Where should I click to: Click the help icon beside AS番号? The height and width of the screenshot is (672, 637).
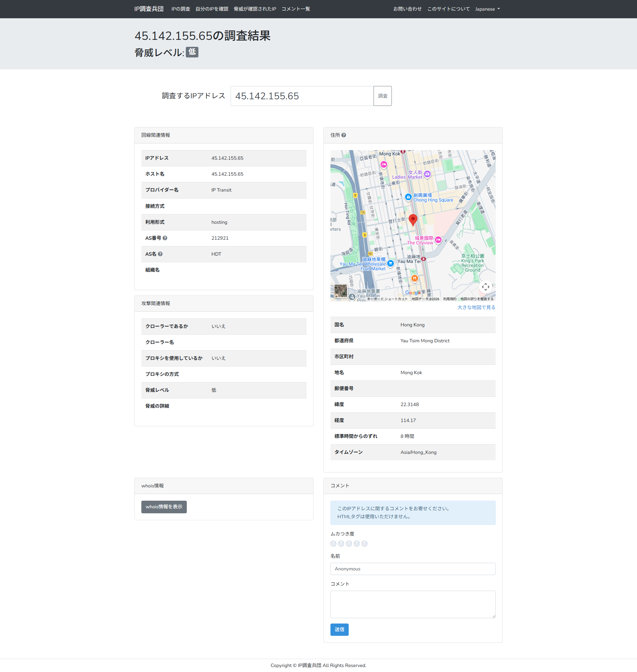165,238
